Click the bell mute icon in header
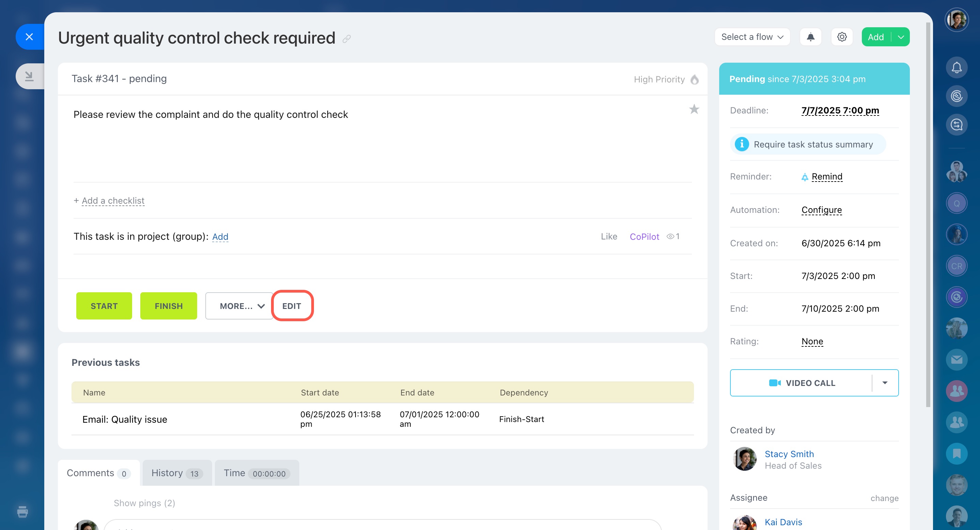980x530 pixels. click(x=810, y=37)
